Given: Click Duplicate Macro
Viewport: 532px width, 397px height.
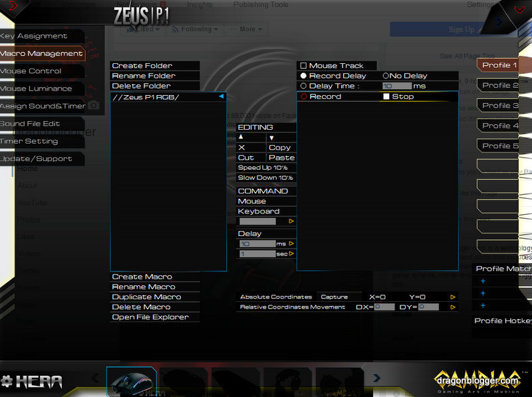Looking at the screenshot, I should coord(155,297).
